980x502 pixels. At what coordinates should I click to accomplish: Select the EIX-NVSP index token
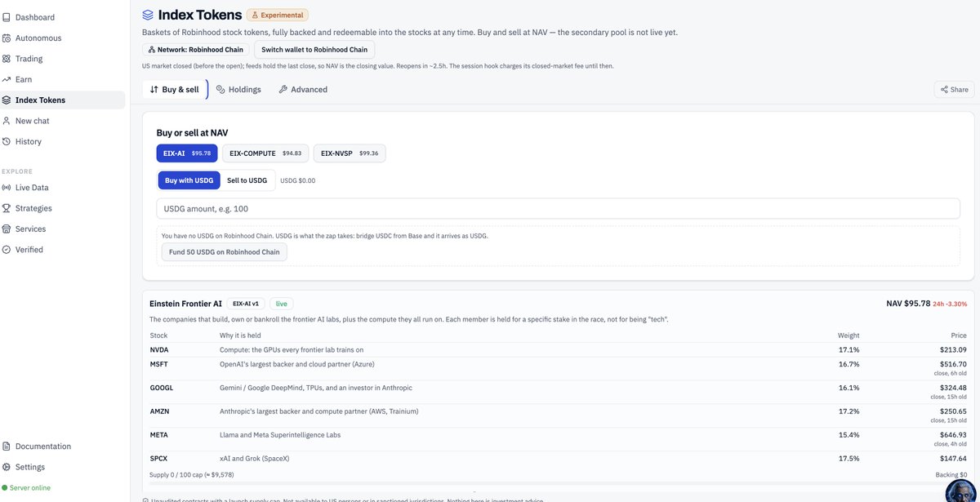point(350,153)
